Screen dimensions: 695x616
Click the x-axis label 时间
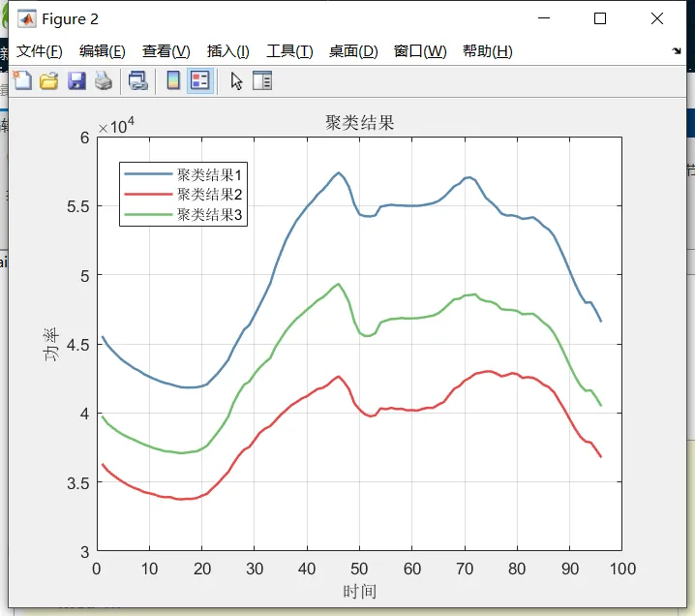click(359, 591)
